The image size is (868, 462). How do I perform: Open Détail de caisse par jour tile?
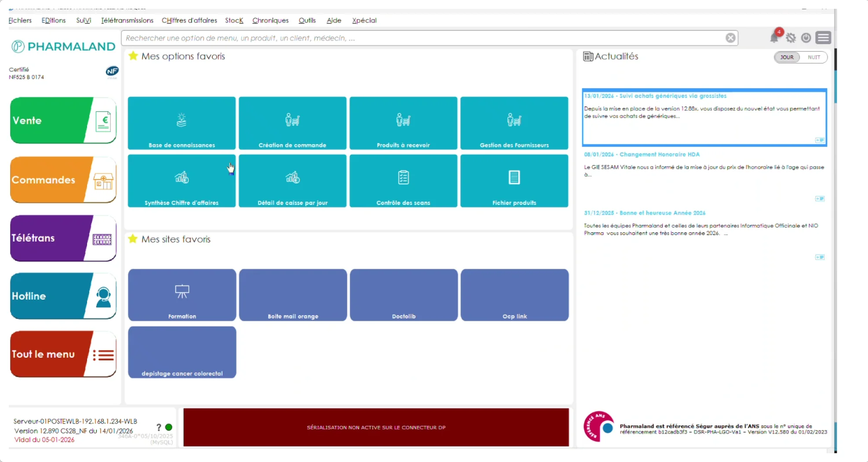point(292,181)
